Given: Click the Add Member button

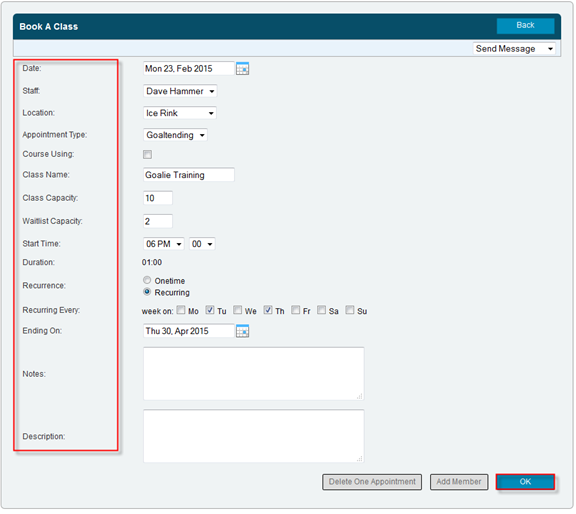Looking at the screenshot, I should click(459, 482).
